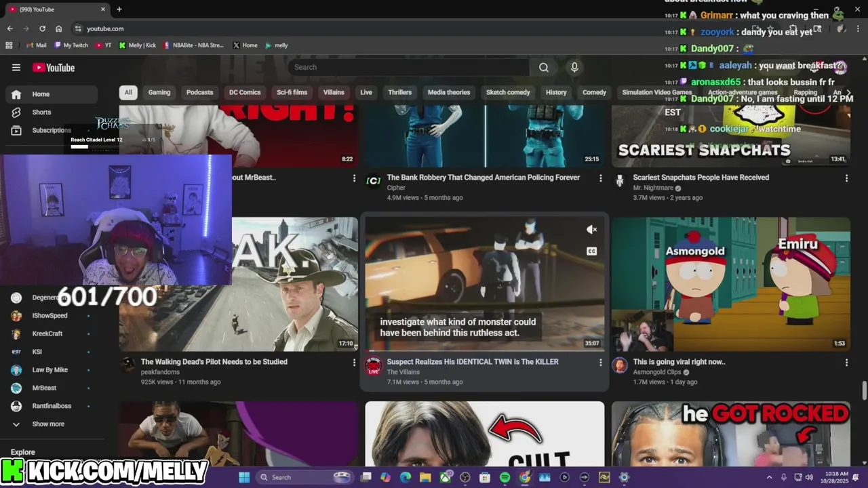Toggle captions on the preview video
This screenshot has height=488, width=868.
pos(591,251)
